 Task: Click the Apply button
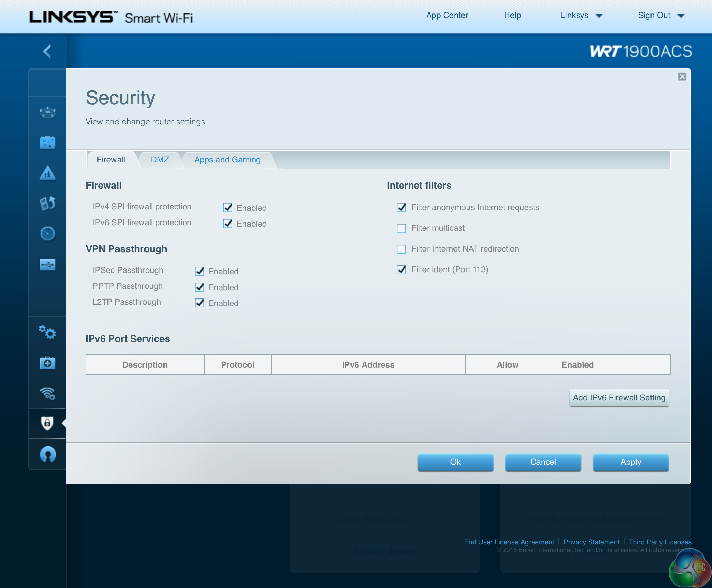coord(630,462)
